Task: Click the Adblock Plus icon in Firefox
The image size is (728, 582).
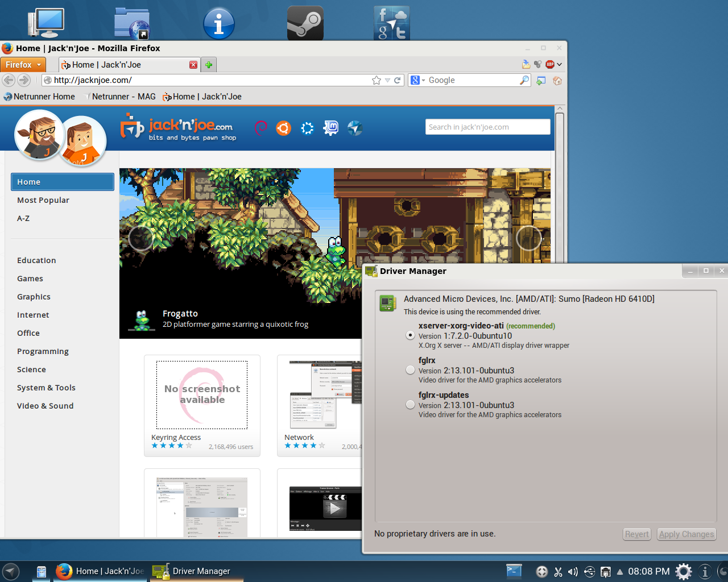Action: [x=550, y=64]
